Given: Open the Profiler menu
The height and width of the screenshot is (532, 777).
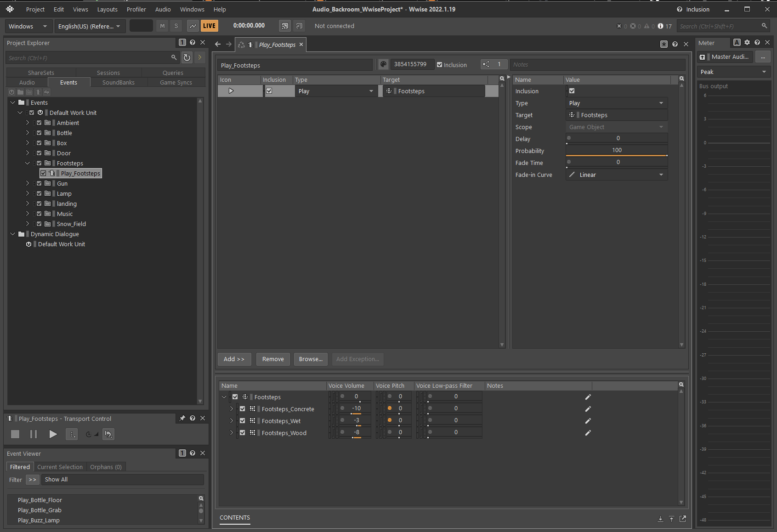Looking at the screenshot, I should 136,10.
